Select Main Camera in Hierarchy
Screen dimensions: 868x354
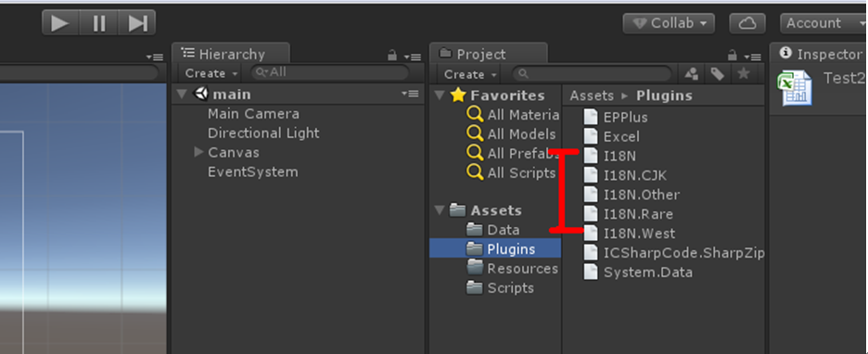point(253,113)
